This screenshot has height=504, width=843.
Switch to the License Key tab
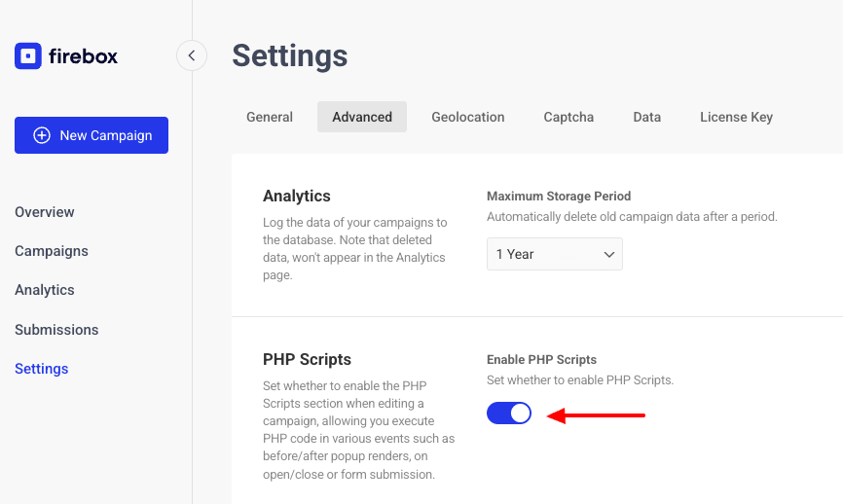736,117
